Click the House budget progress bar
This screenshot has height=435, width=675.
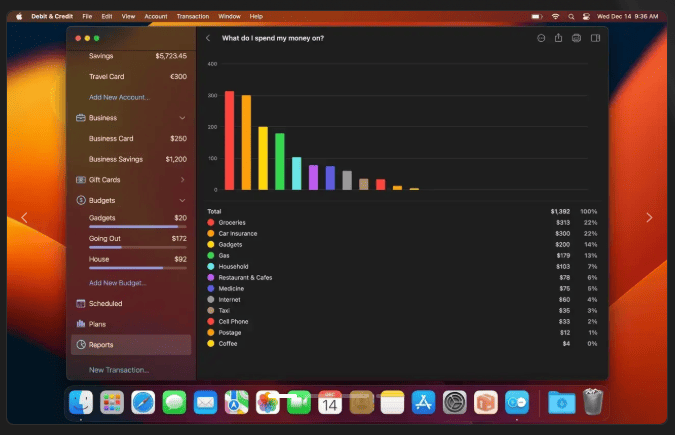coord(138,268)
